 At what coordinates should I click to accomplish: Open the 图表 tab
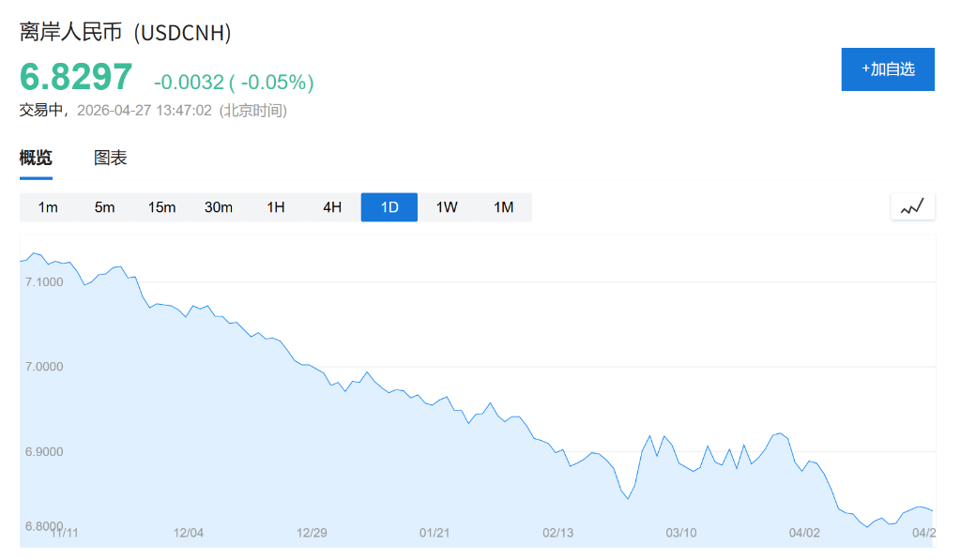pos(110,158)
